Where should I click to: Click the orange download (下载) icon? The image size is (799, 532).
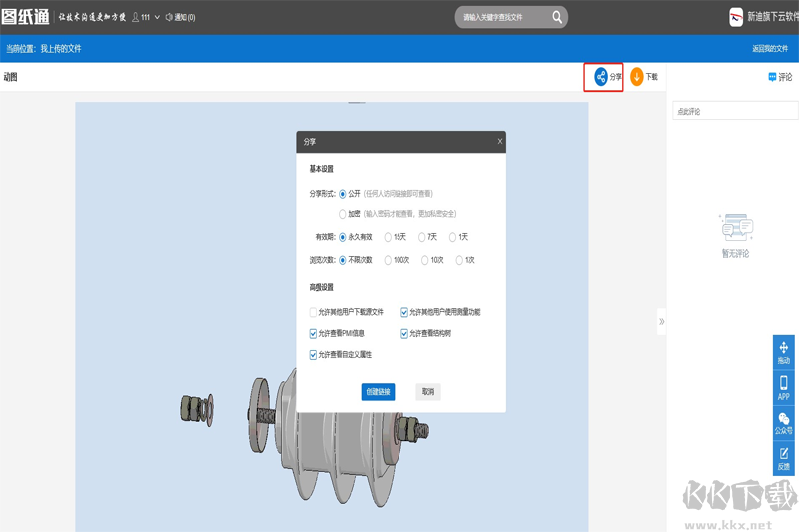pos(636,77)
